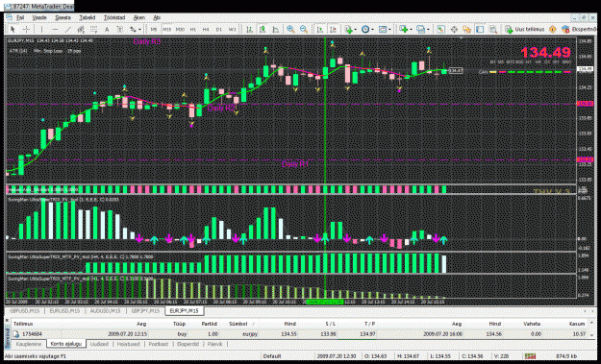Switch timeframe to H4
The image size is (601, 364).
pyautogui.click(x=206, y=29)
